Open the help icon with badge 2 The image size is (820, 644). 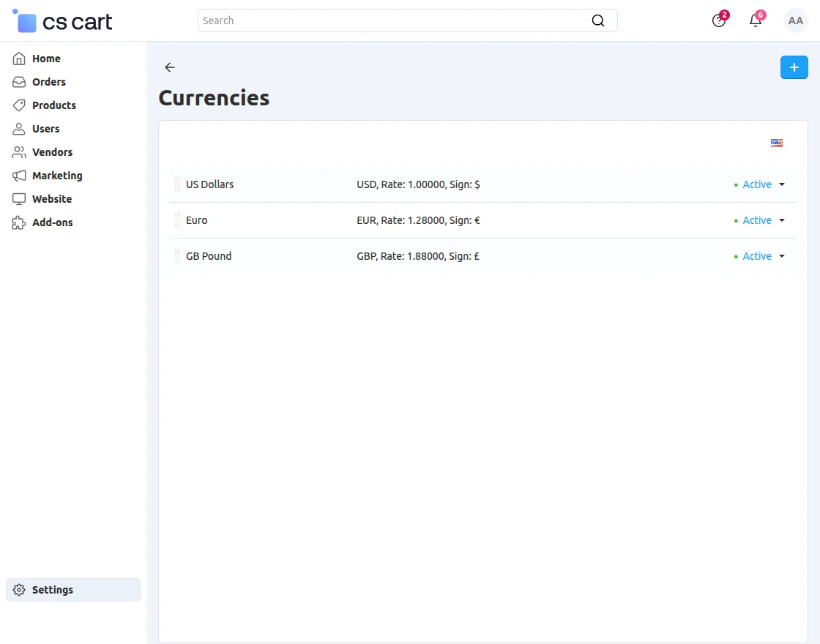pyautogui.click(x=719, y=20)
